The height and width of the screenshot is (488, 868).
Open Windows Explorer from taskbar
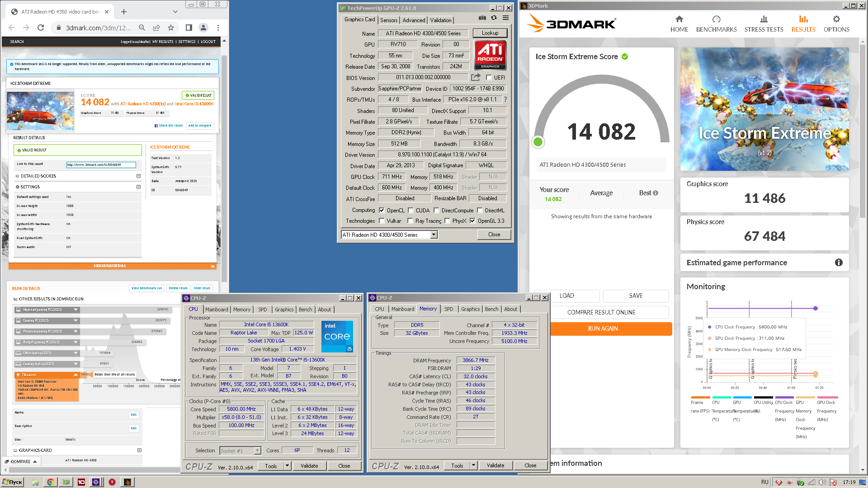(35, 482)
